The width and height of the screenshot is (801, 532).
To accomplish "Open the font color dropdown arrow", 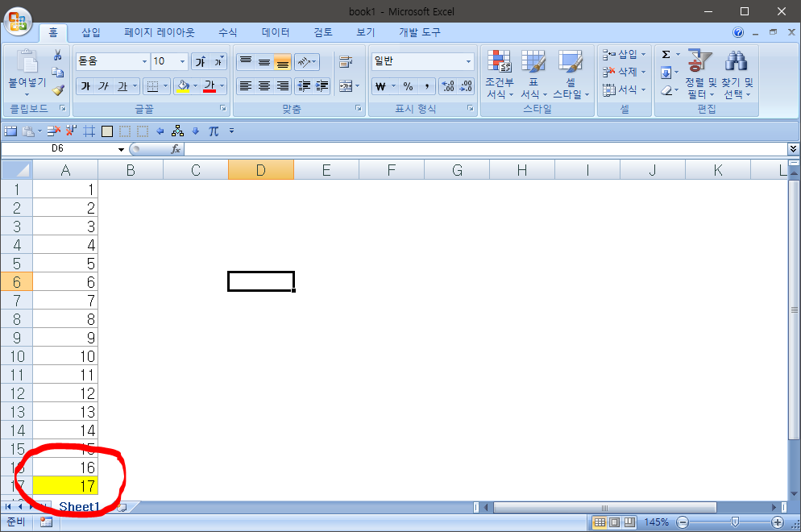I will coord(222,86).
